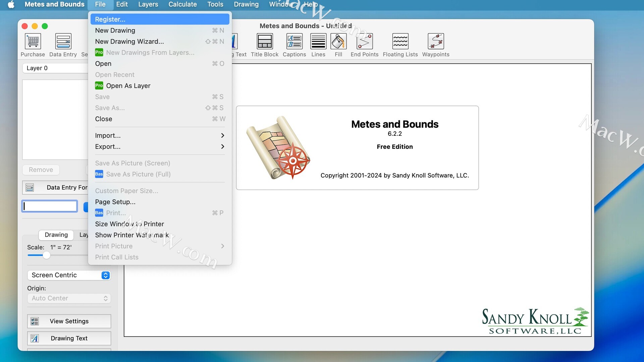This screenshot has height=362, width=644.
Task: Click the View Settings button
Action: [x=69, y=321]
